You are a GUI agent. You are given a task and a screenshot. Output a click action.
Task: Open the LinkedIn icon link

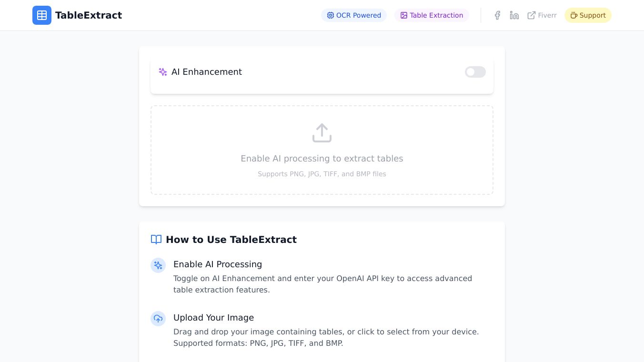pos(514,15)
